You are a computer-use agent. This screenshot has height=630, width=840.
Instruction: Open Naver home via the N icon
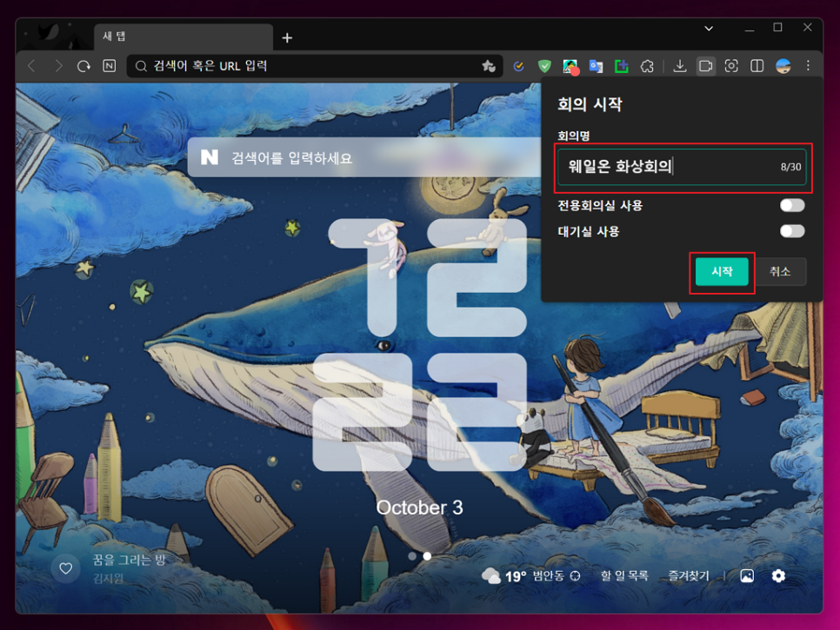[x=110, y=66]
